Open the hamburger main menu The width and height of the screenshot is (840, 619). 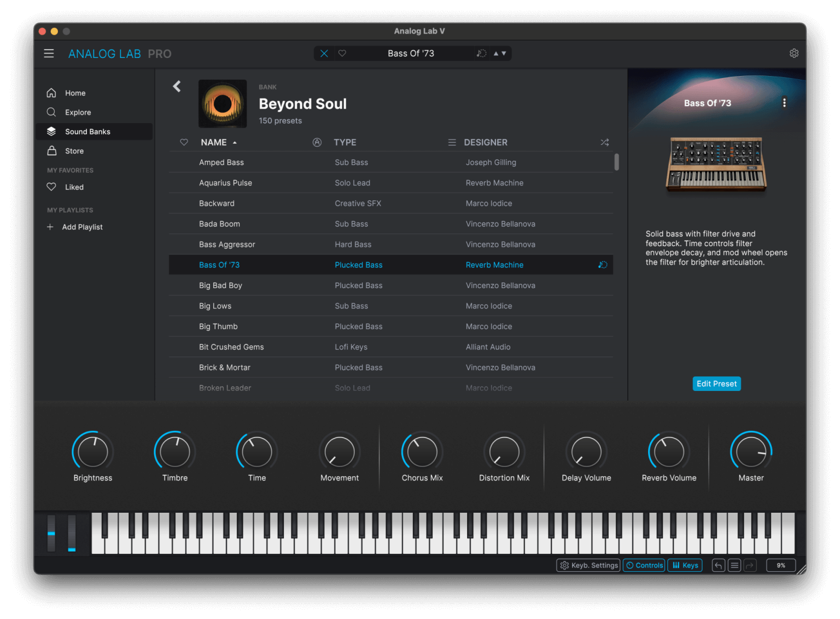coord(49,54)
